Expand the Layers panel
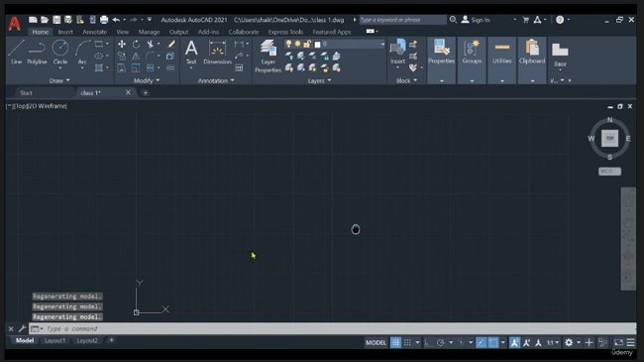Screen dimensions: 644x362 pyautogui.click(x=320, y=80)
